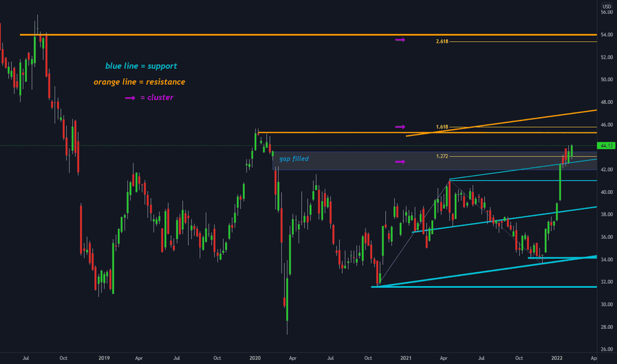Viewport: 617px width, 364px height.
Task: Click the 50.00 price axis label
Action: tap(606, 79)
